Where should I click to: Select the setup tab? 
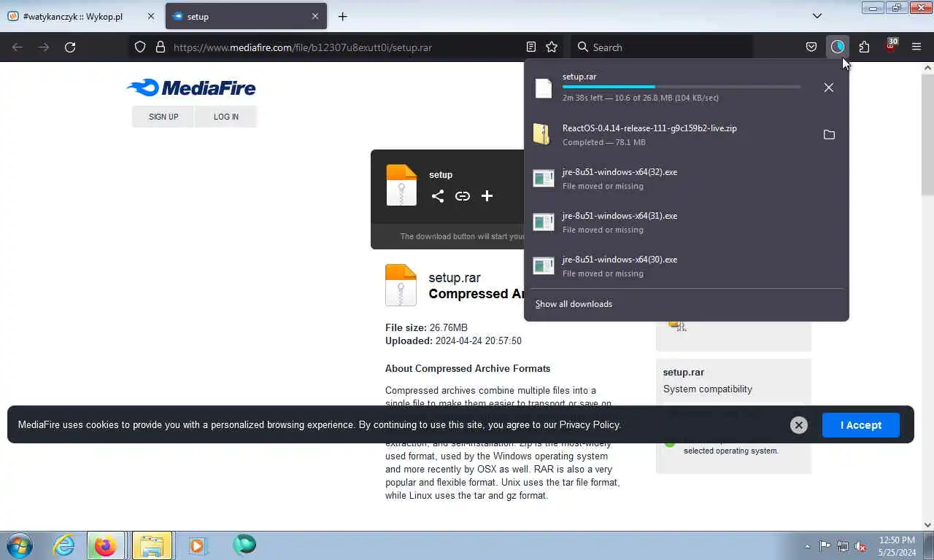[246, 16]
